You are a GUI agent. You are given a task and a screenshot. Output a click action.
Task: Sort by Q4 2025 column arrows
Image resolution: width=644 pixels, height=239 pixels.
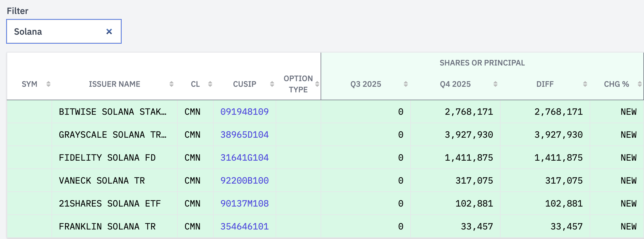pos(495,84)
